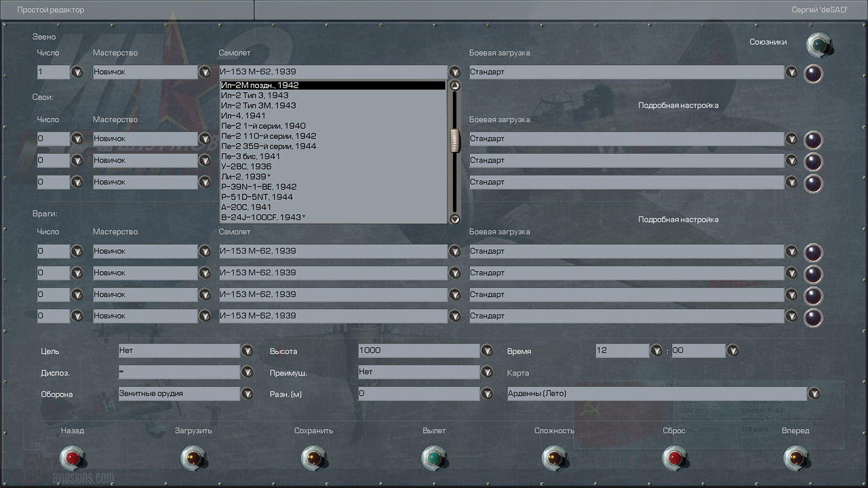Click the Загрузить lamp button

[x=193, y=458]
